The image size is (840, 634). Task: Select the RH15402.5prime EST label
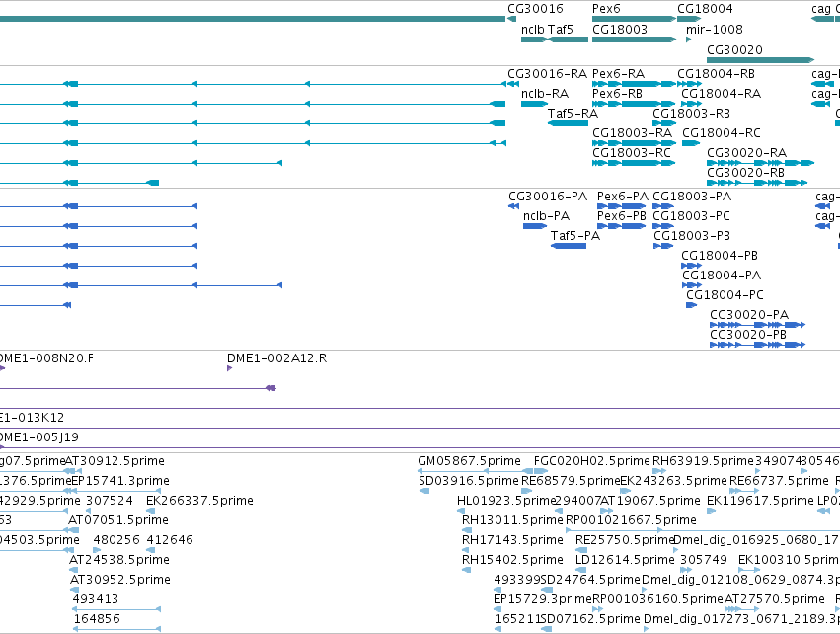click(x=512, y=560)
